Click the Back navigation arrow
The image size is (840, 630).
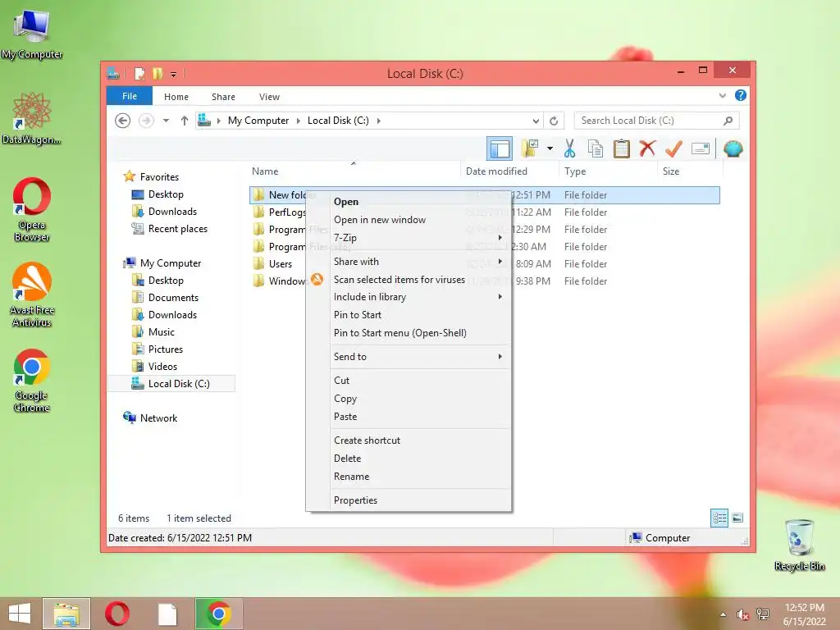coord(123,121)
